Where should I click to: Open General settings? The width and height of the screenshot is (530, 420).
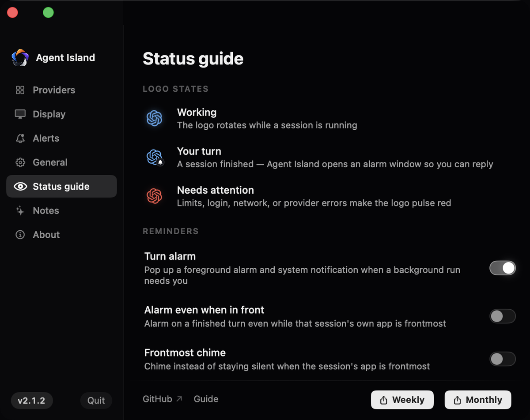click(61, 162)
